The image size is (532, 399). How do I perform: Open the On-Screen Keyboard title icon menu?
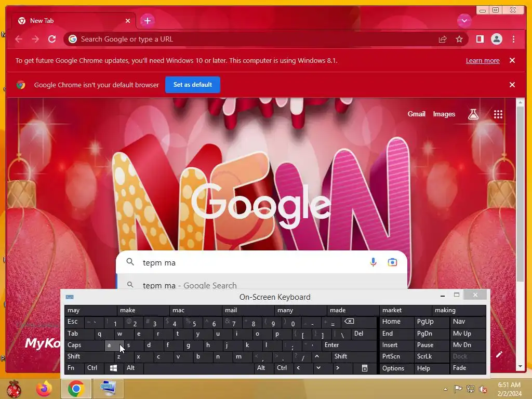[x=70, y=297]
